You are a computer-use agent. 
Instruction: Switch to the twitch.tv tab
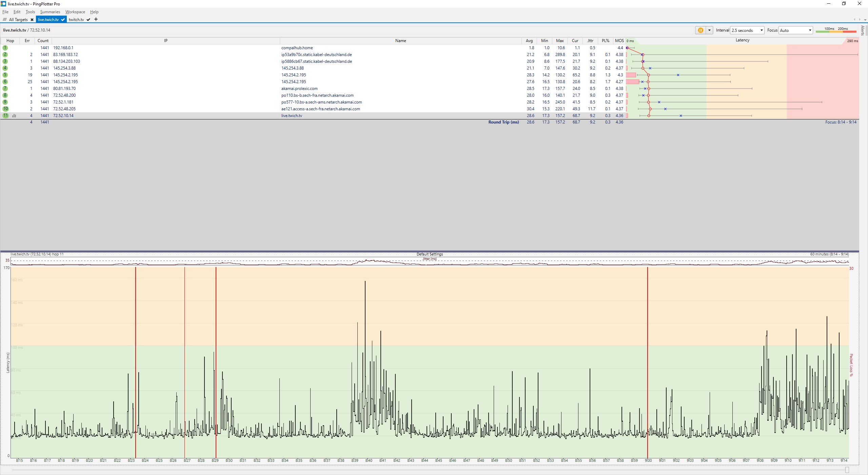coord(76,20)
